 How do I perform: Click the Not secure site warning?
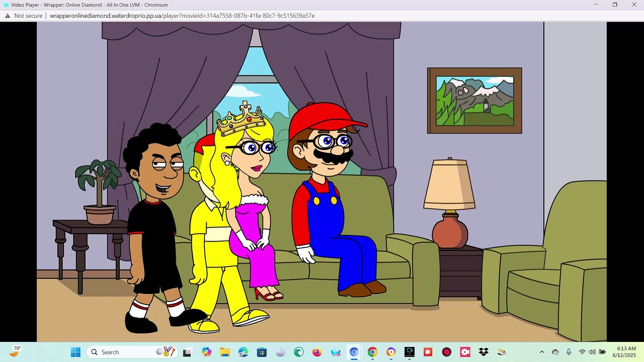24,16
